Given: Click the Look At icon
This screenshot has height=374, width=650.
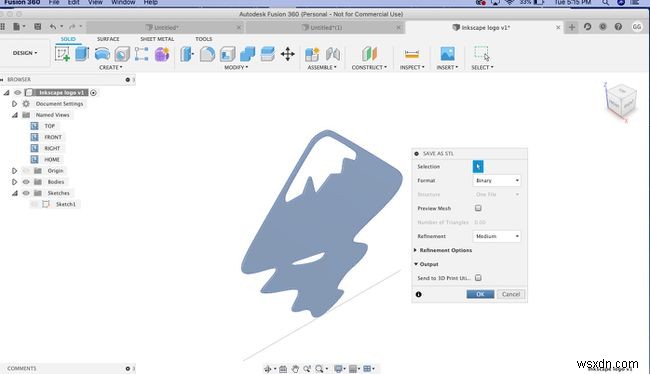Looking at the screenshot, I should click(283, 369).
